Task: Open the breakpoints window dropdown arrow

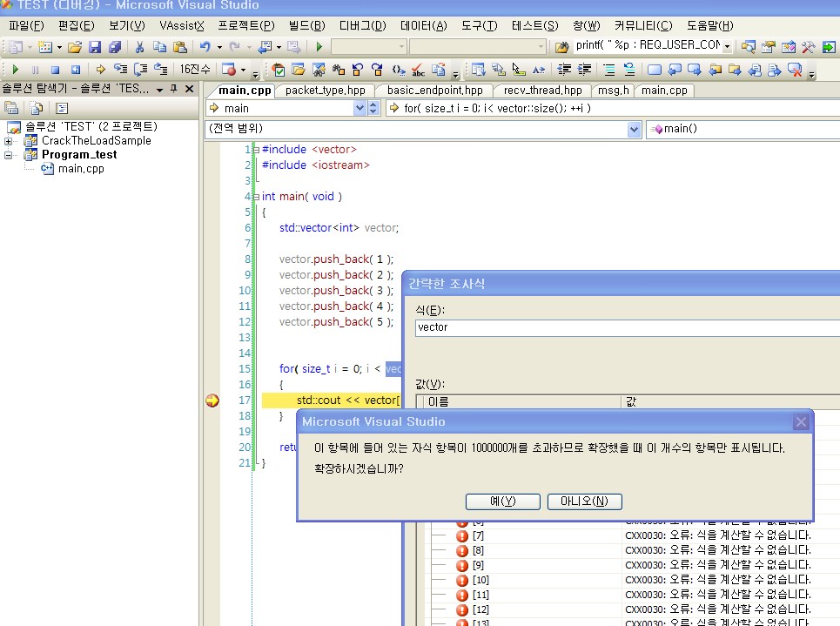Action: [243, 70]
